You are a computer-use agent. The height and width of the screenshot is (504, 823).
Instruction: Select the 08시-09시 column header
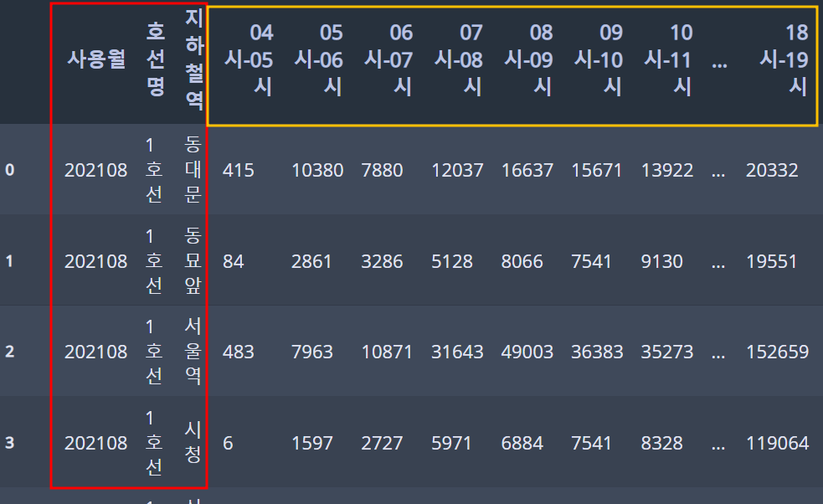tap(528, 59)
